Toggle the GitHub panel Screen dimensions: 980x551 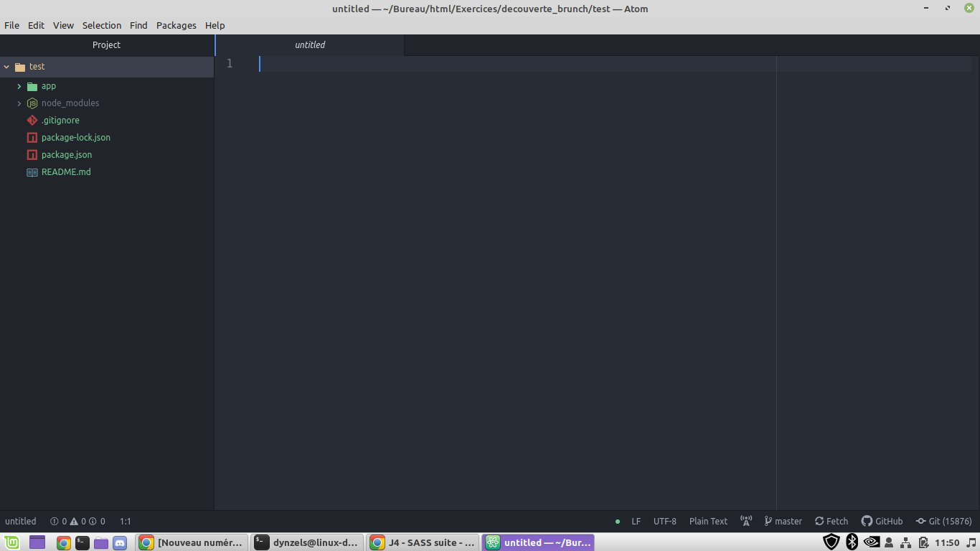point(882,522)
